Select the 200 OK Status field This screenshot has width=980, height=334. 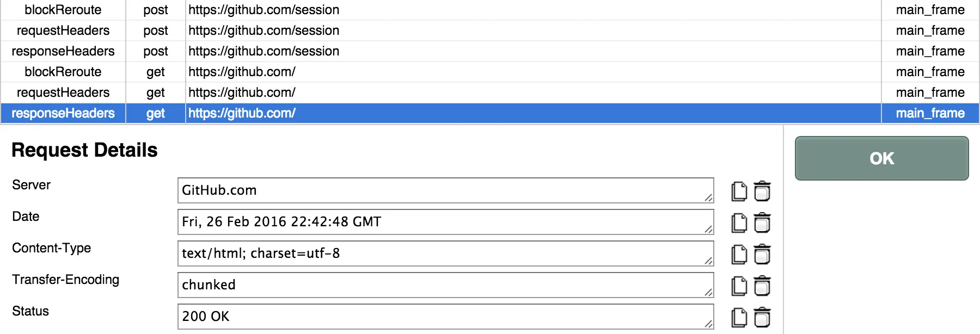445,317
